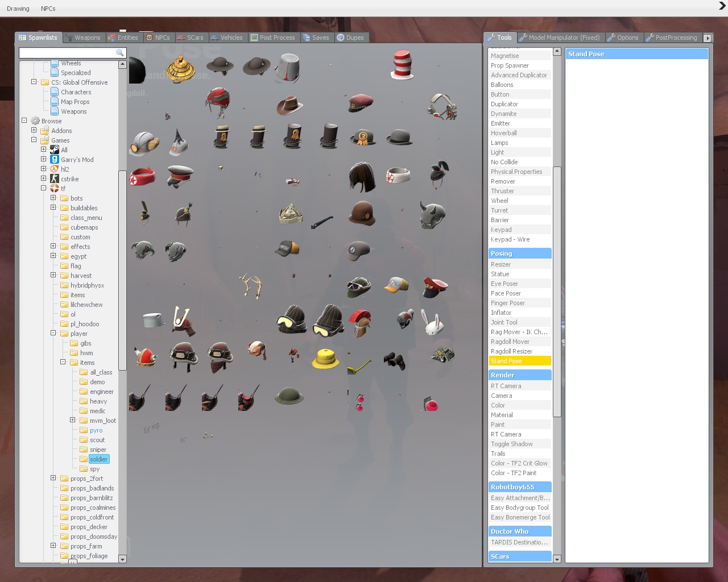This screenshot has width=728, height=582.
Task: Choose the Color - TF2 Crit Glow tool
Action: click(520, 463)
